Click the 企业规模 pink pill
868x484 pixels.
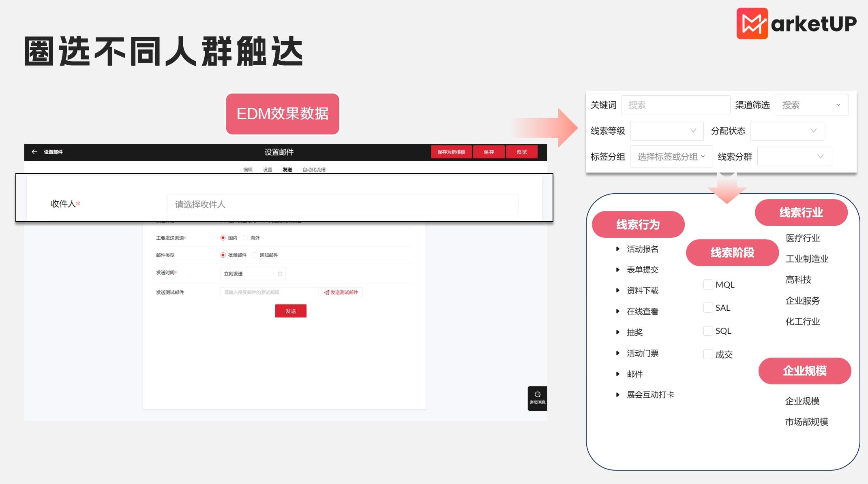tap(805, 371)
